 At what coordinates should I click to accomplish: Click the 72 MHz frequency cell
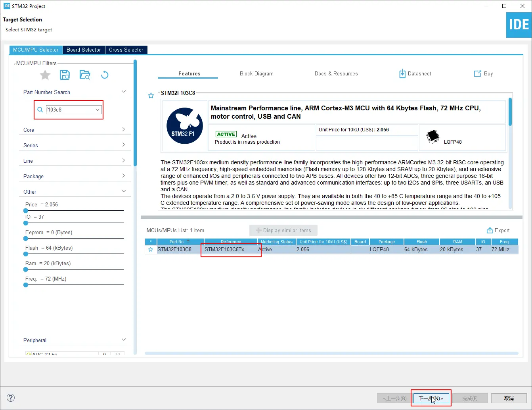tap(505, 250)
